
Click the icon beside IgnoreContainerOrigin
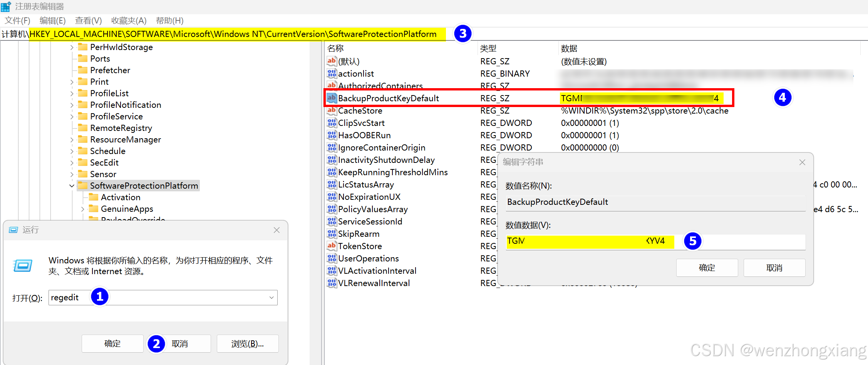tap(332, 147)
